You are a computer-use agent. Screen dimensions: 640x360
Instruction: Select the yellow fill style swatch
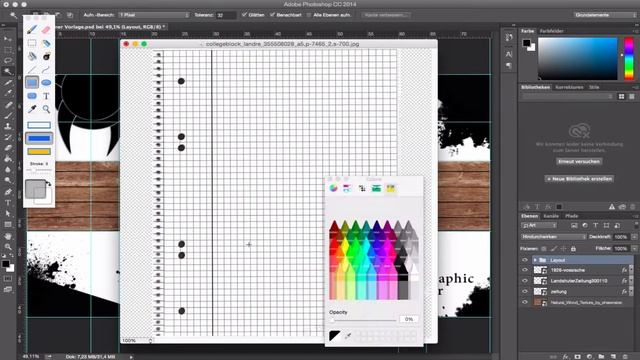(39, 151)
